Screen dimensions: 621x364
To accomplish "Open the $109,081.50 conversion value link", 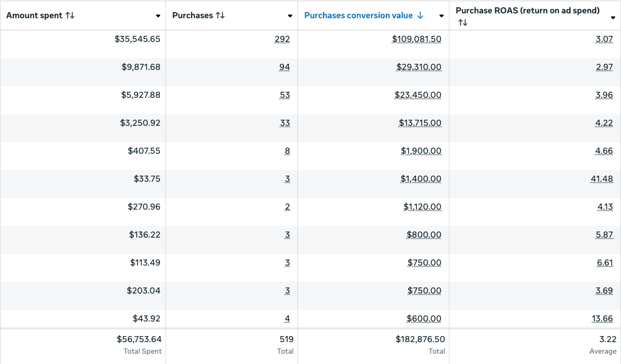I will click(x=417, y=39).
